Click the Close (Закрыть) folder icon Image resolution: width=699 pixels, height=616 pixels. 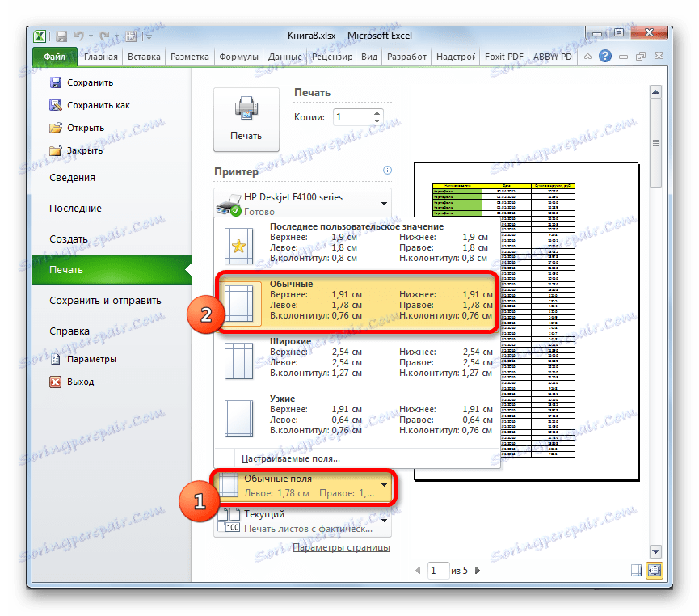click(55, 150)
